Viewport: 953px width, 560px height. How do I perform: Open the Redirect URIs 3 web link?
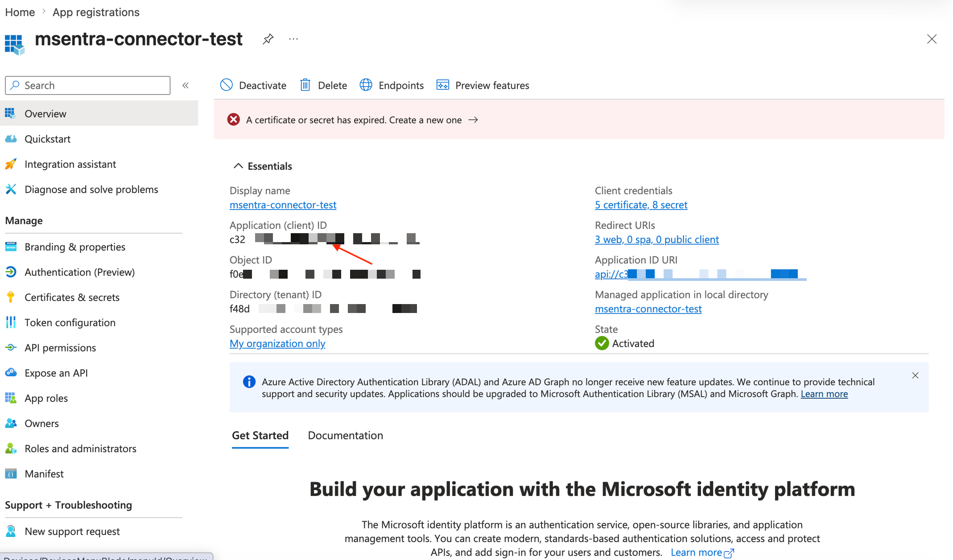[x=656, y=239]
